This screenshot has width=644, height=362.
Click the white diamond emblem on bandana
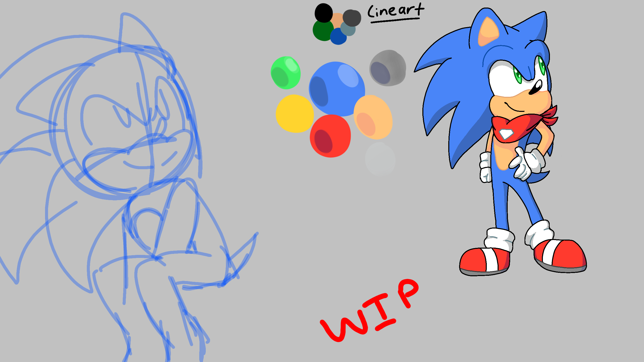[x=506, y=134]
